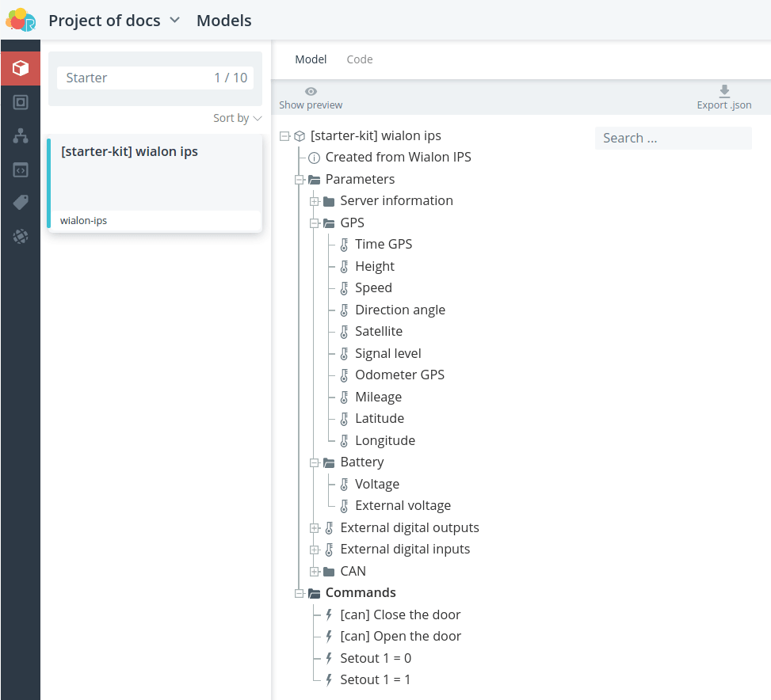Select the [starter-kit] wialon ips model card
The image size is (771, 700).
[155, 184]
